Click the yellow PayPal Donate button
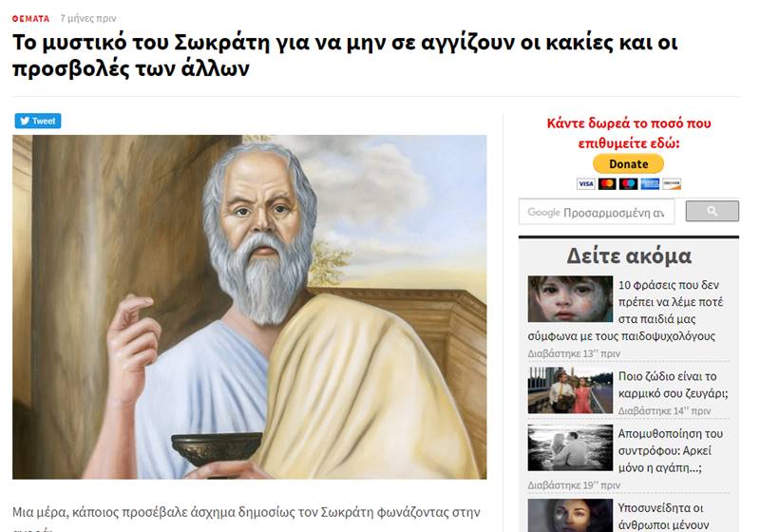 (628, 163)
